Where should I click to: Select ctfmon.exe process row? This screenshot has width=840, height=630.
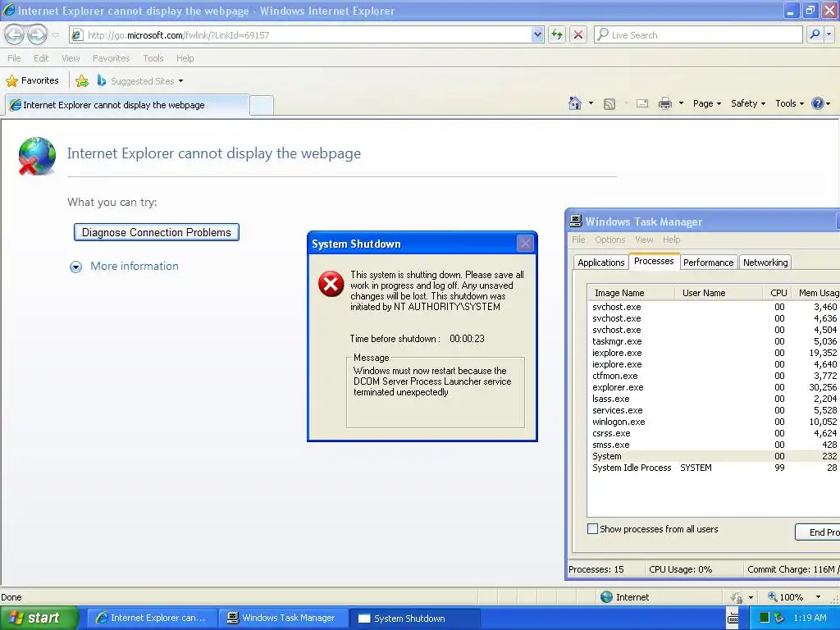pyautogui.click(x=714, y=376)
